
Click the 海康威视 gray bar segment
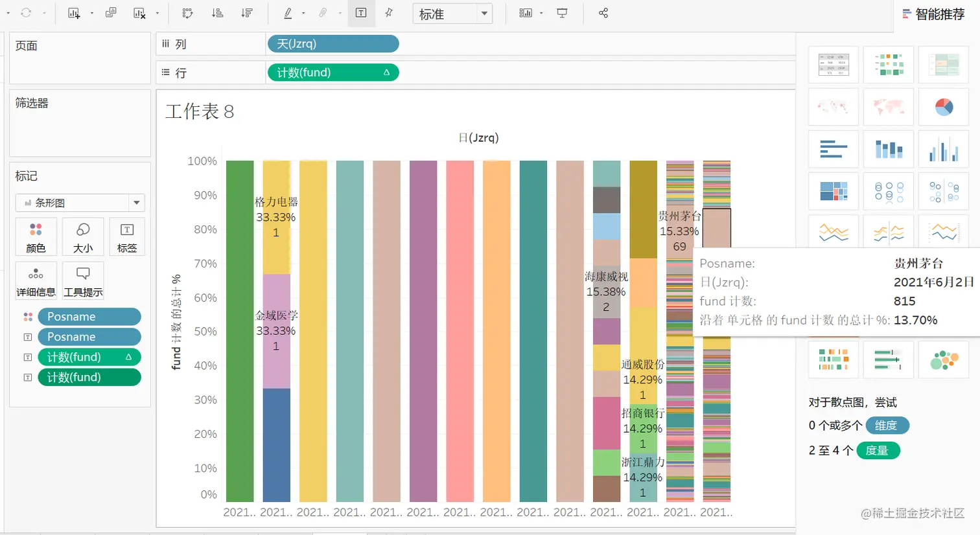point(607,291)
